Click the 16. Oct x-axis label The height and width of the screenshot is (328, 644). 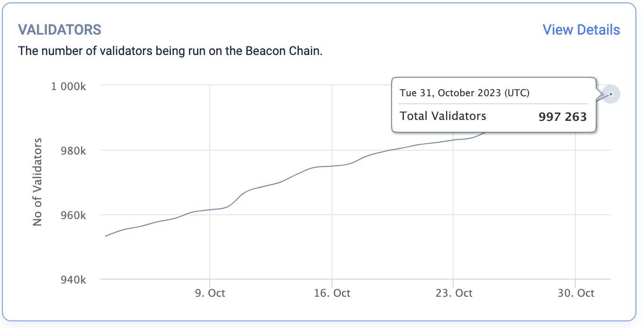332,293
